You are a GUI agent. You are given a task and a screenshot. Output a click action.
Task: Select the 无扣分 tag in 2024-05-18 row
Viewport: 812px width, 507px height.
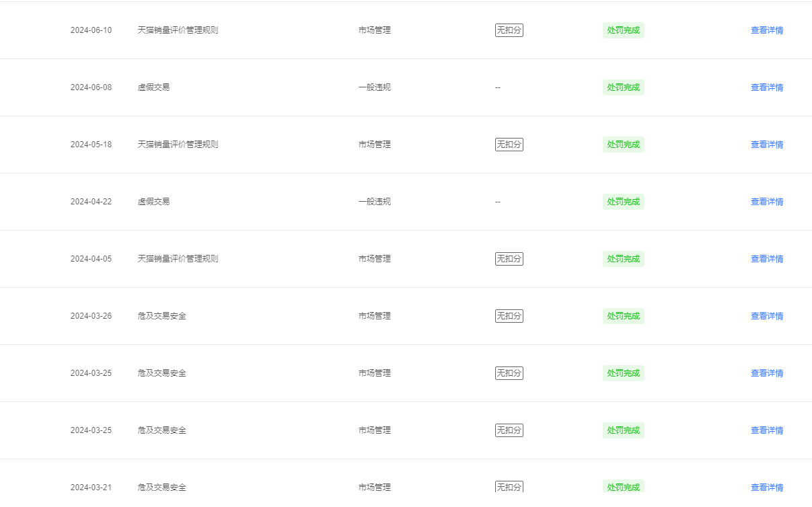(x=509, y=145)
